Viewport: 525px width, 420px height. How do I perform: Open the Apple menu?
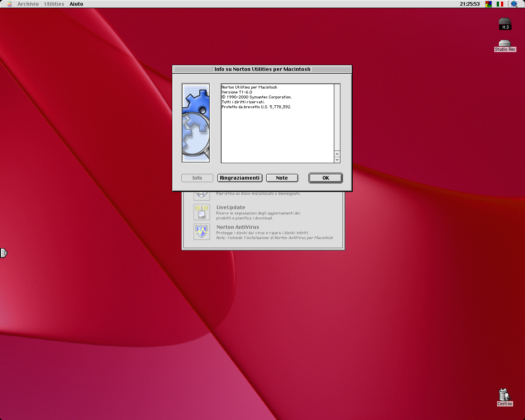coord(9,4)
